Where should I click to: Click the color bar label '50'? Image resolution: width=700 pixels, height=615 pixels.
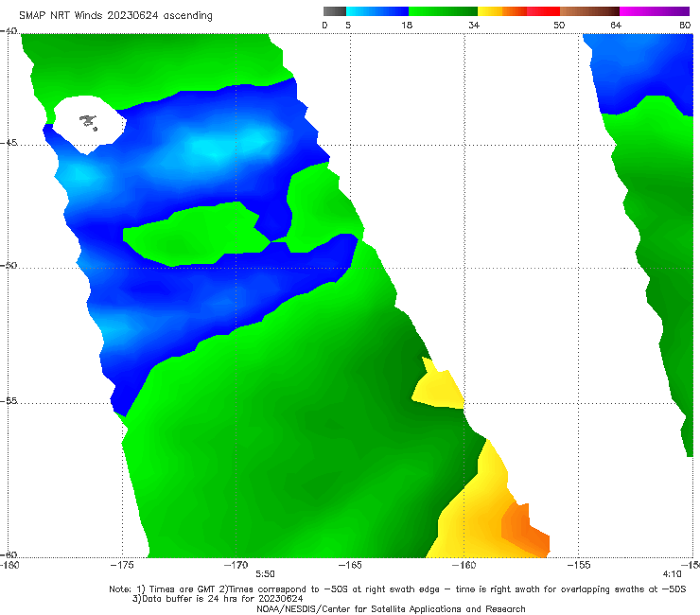tap(559, 26)
